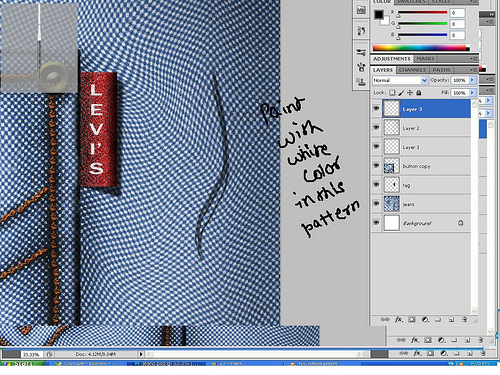
Task: Open the Brush Presets panel icon
Action: pyautogui.click(x=361, y=52)
